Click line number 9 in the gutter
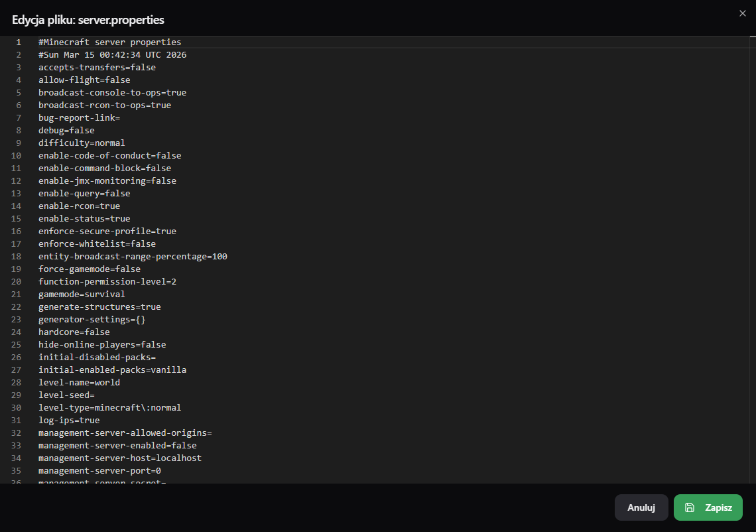Image resolution: width=756 pixels, height=532 pixels. (19, 143)
